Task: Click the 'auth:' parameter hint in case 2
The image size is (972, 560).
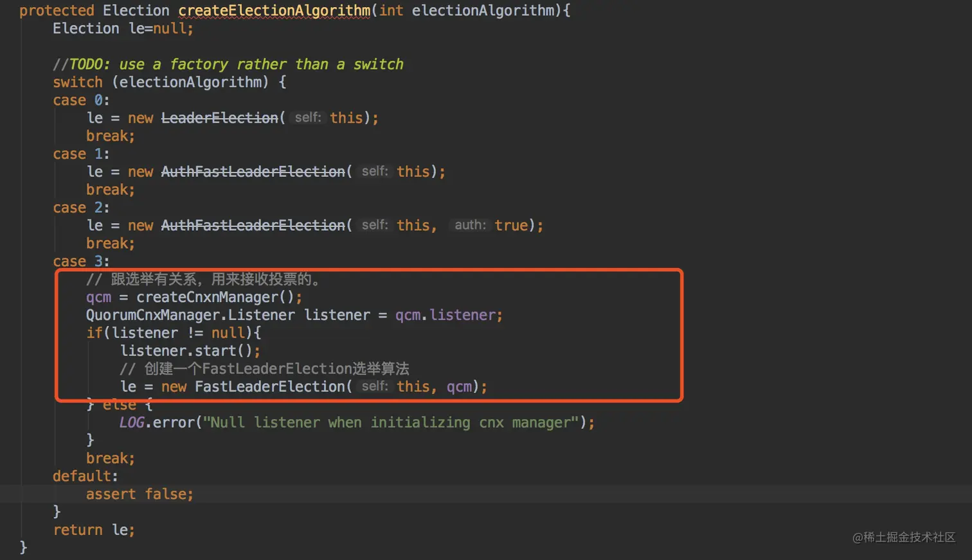Action: (470, 225)
